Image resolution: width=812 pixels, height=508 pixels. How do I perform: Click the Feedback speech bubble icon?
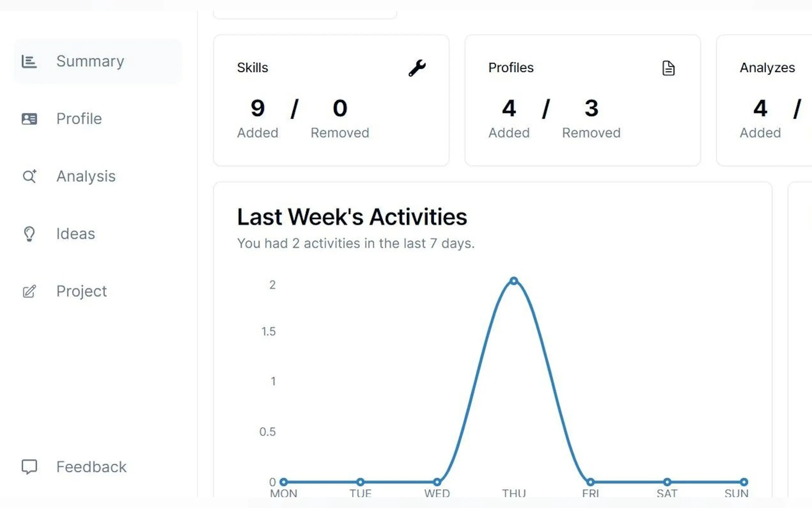coord(29,467)
